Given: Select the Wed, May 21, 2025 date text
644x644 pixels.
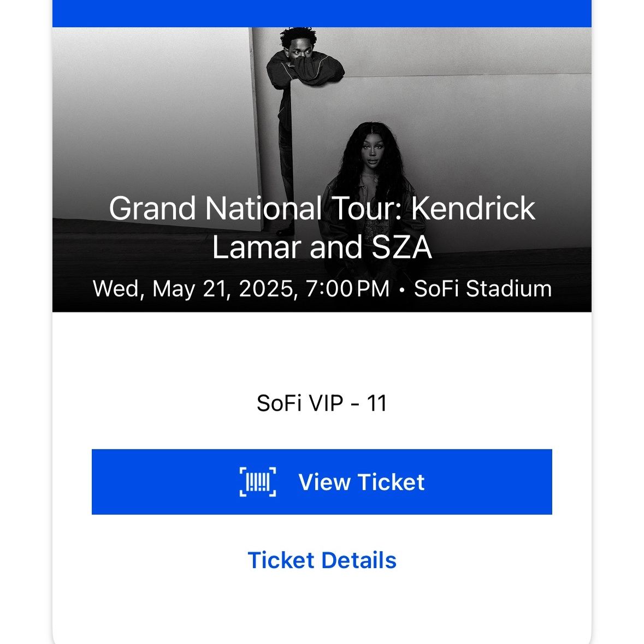Looking at the screenshot, I should point(193,289).
